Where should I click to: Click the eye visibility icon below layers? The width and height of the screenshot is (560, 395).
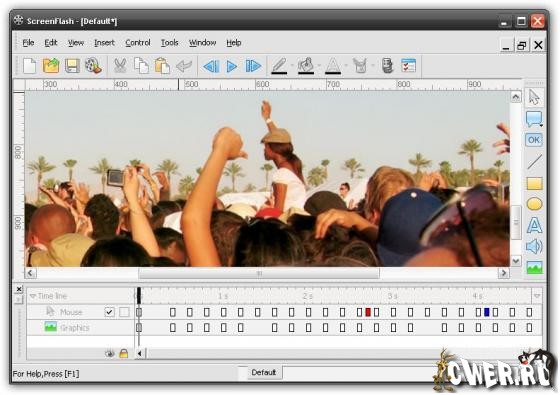point(110,354)
